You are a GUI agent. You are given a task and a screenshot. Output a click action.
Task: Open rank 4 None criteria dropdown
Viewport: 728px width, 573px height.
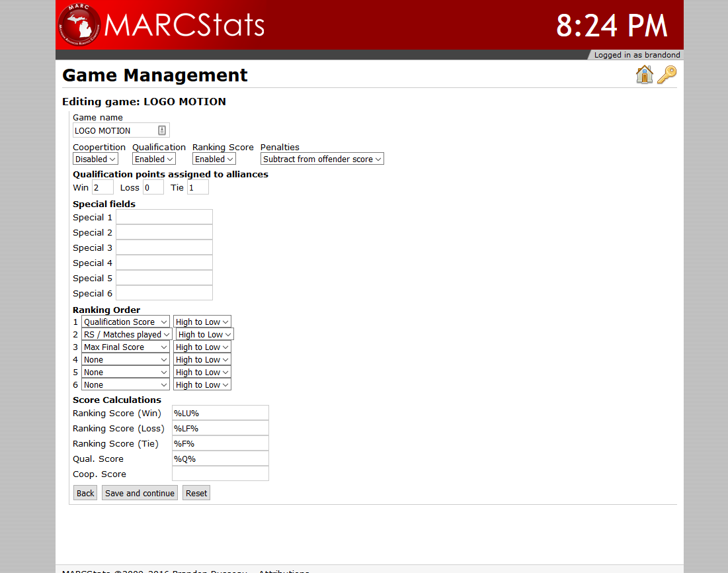[126, 359]
